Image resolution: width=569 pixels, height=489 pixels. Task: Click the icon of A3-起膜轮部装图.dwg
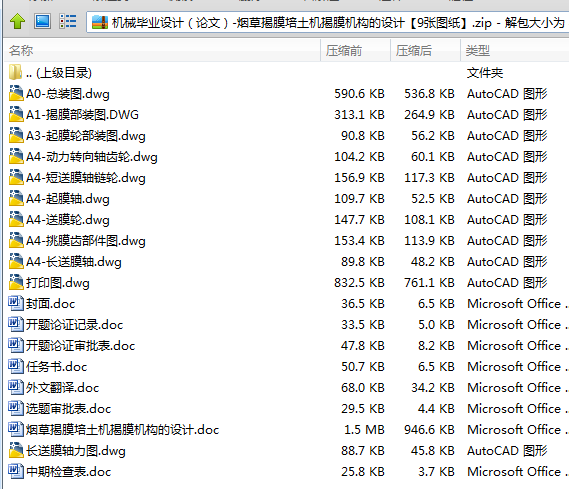pyautogui.click(x=16, y=135)
